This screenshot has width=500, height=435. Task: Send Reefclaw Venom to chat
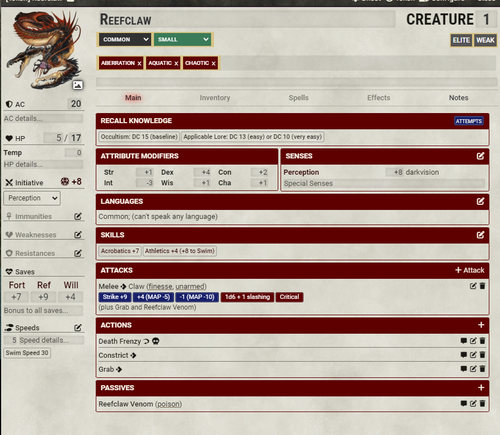pos(463,403)
